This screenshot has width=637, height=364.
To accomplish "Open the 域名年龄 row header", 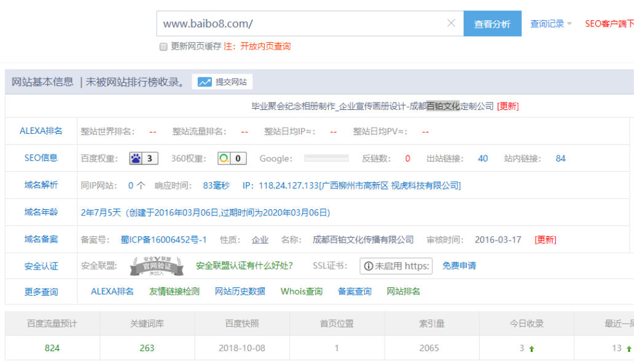I will point(41,212).
